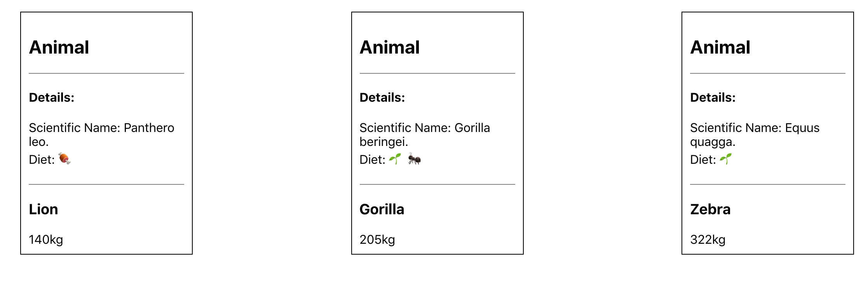
Task: Click the Gorilla beringei scientific name text
Action: click(x=425, y=135)
